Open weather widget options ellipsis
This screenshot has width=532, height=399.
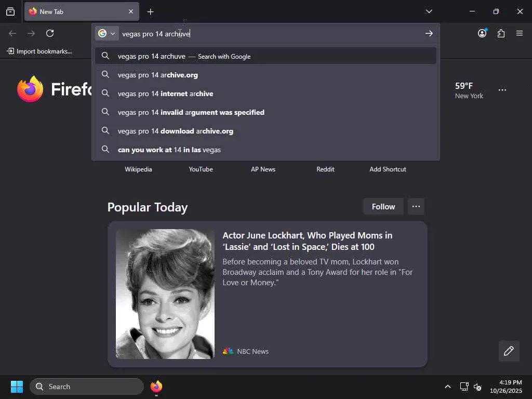502,90
